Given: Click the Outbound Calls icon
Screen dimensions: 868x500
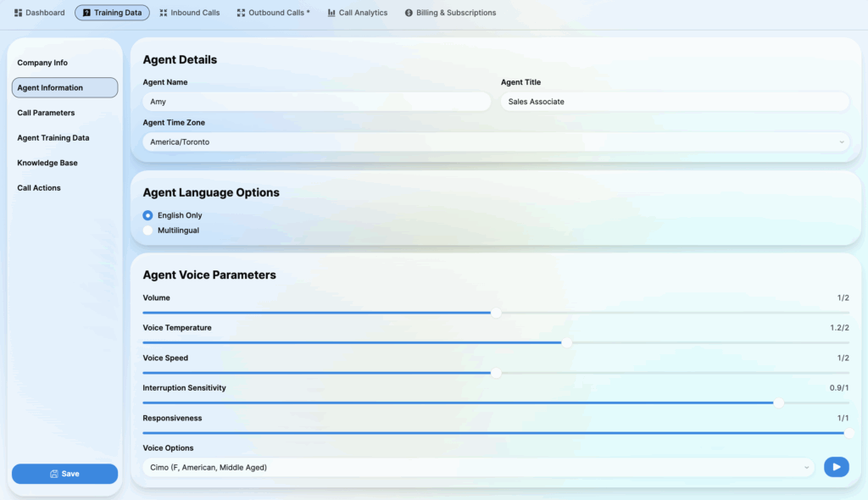Looking at the screenshot, I should click(241, 13).
